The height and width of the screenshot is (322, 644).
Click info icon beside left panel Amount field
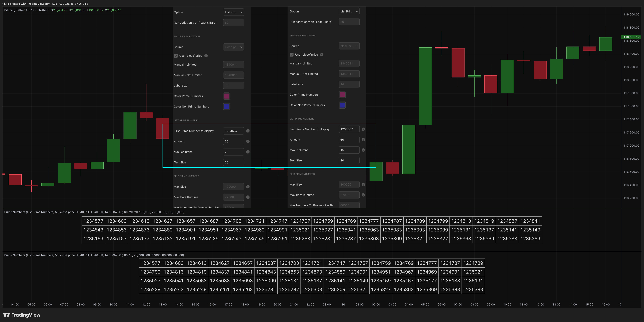pyautogui.click(x=248, y=141)
